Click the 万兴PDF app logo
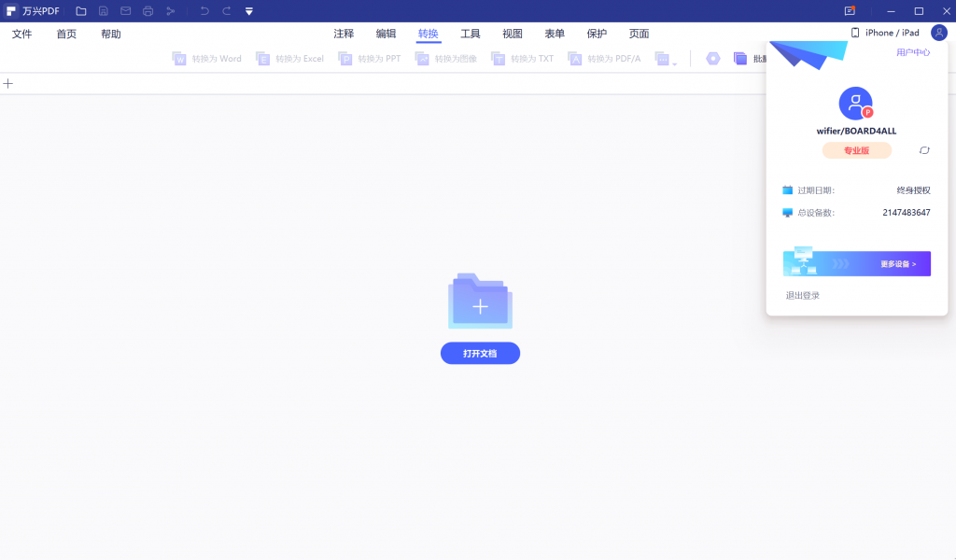This screenshot has width=956, height=560. coord(11,11)
